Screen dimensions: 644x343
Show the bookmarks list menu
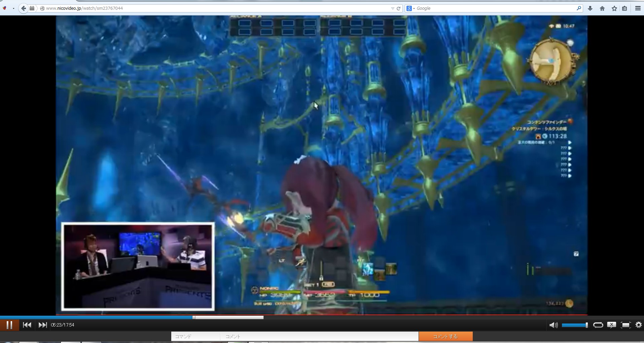click(x=624, y=8)
